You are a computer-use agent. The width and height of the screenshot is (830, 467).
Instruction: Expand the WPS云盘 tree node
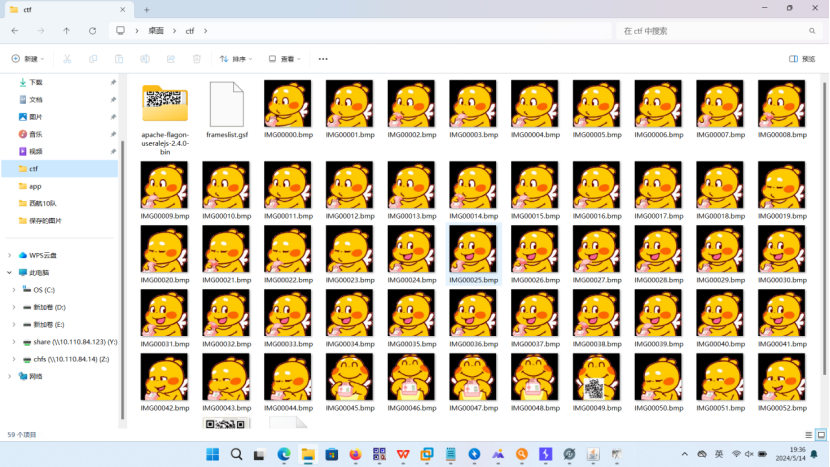coord(10,255)
